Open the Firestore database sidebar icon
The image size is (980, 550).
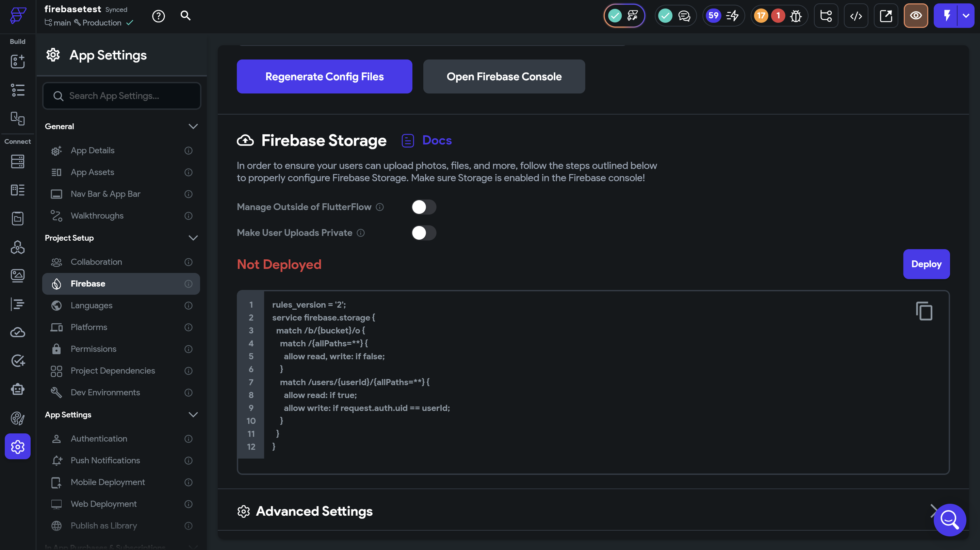click(17, 161)
